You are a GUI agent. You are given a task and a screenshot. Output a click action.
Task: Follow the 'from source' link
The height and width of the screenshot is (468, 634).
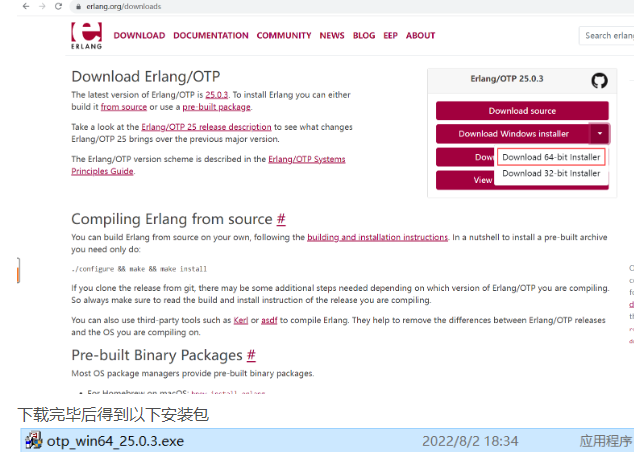pos(124,107)
